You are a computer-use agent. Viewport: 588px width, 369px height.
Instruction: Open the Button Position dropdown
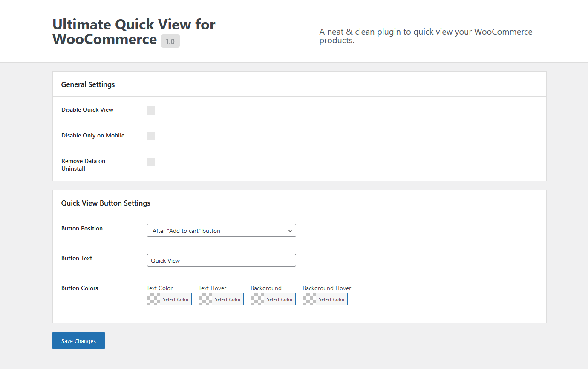point(222,230)
